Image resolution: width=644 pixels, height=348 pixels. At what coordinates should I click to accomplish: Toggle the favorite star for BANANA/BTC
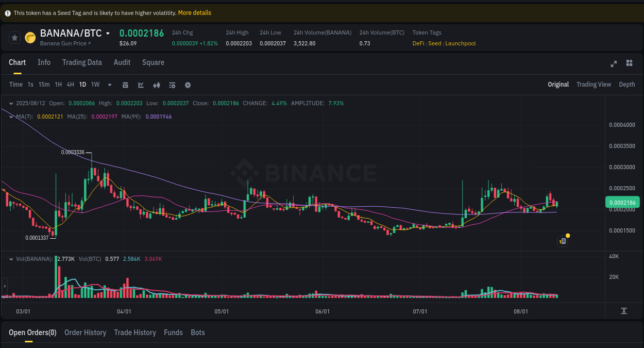coord(14,37)
